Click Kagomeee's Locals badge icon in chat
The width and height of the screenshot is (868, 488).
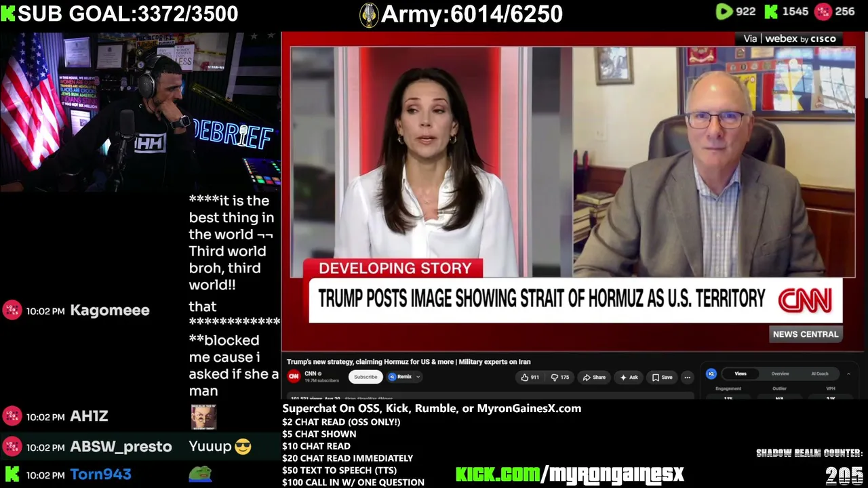click(x=12, y=310)
